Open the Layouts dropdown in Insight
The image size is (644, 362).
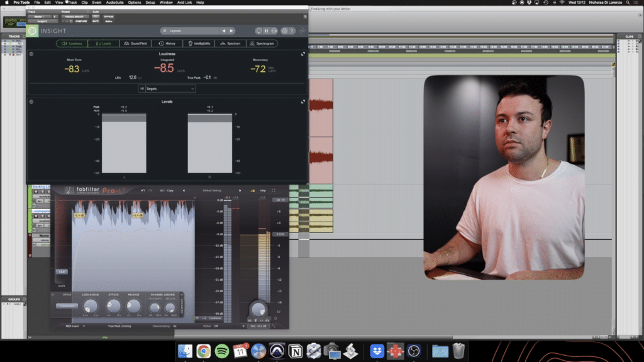190,31
